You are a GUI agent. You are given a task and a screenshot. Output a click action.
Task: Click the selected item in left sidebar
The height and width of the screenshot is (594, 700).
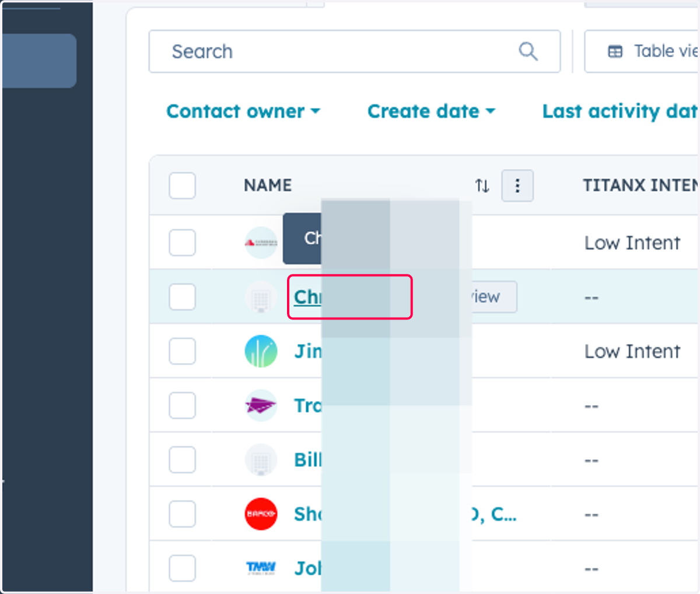coord(39,61)
